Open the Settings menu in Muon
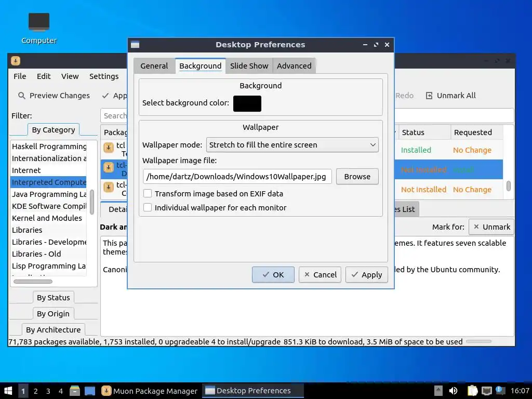This screenshot has width=532, height=399. tap(104, 76)
